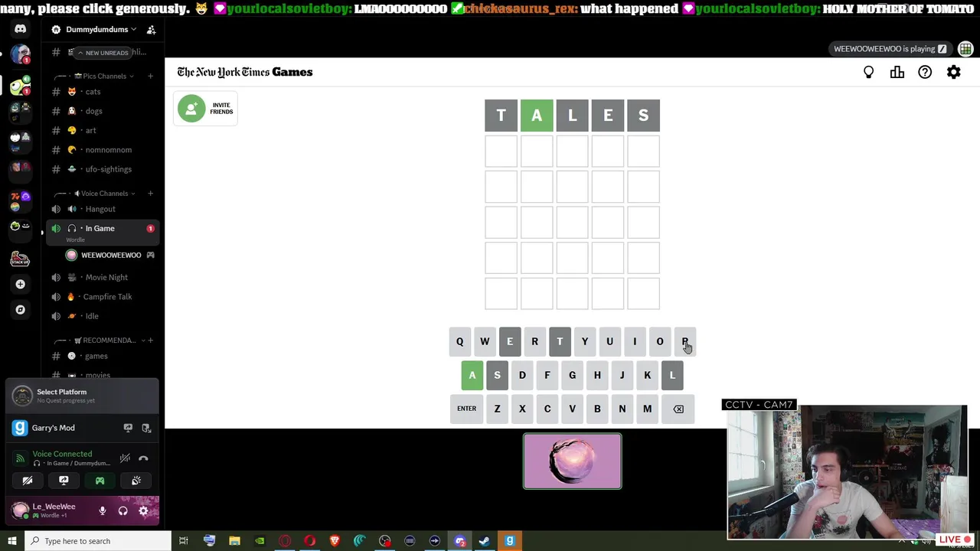Open the dogs text channel
The image size is (980, 551).
tap(103, 111)
